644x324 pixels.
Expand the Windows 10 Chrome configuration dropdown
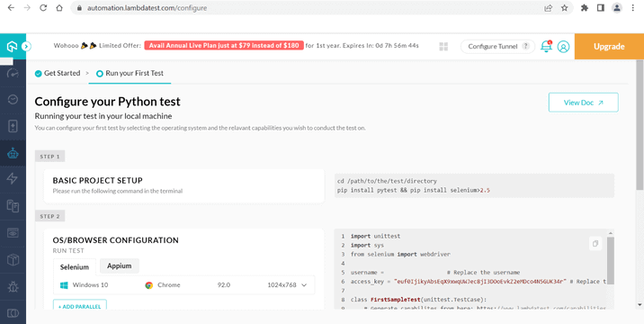(x=304, y=285)
